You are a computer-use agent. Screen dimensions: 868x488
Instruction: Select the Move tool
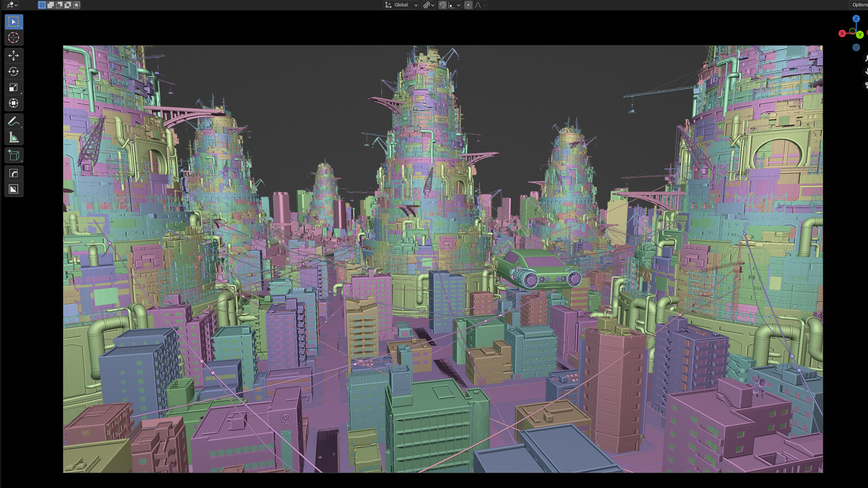point(14,55)
